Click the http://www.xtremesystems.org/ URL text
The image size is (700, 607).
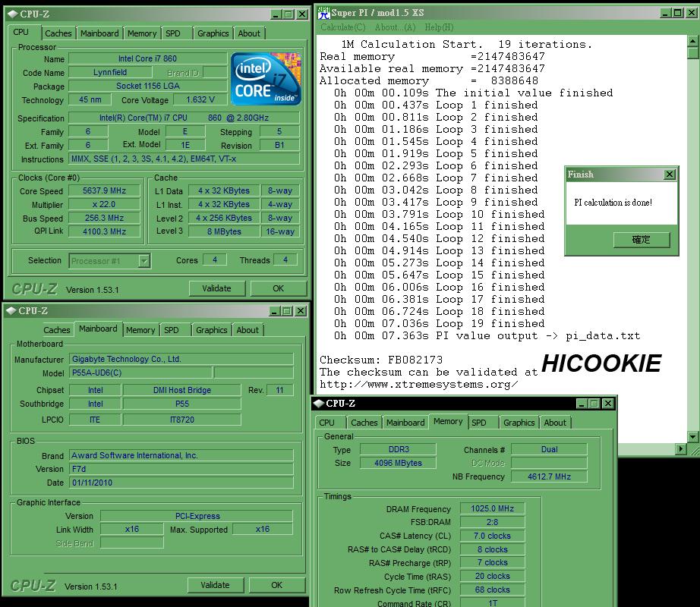pos(419,385)
